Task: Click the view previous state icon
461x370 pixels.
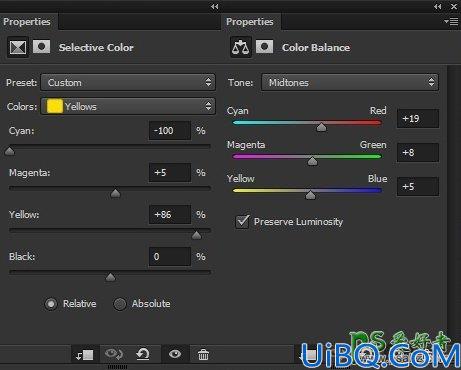Action: click(x=114, y=354)
